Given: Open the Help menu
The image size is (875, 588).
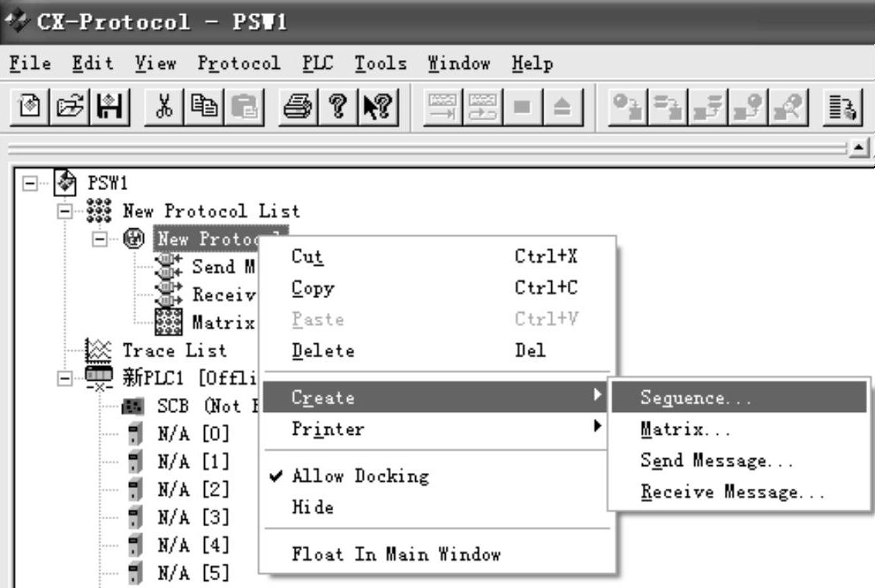Looking at the screenshot, I should click(x=533, y=63).
